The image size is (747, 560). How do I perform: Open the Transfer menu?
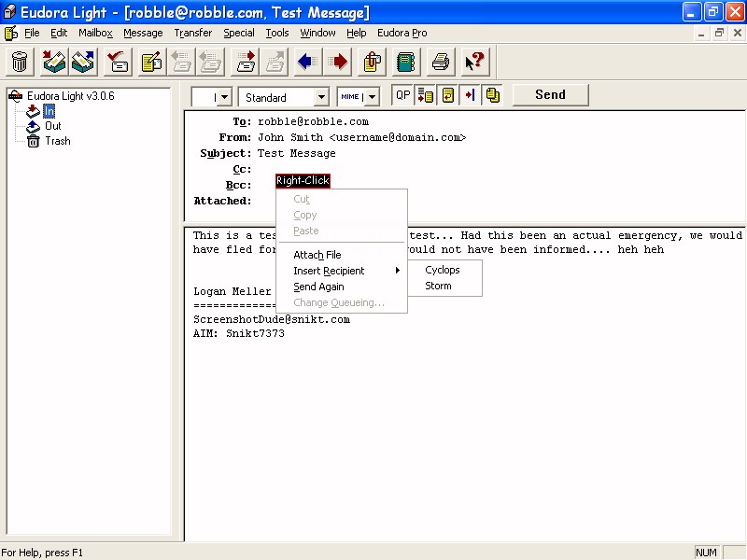[x=193, y=33]
